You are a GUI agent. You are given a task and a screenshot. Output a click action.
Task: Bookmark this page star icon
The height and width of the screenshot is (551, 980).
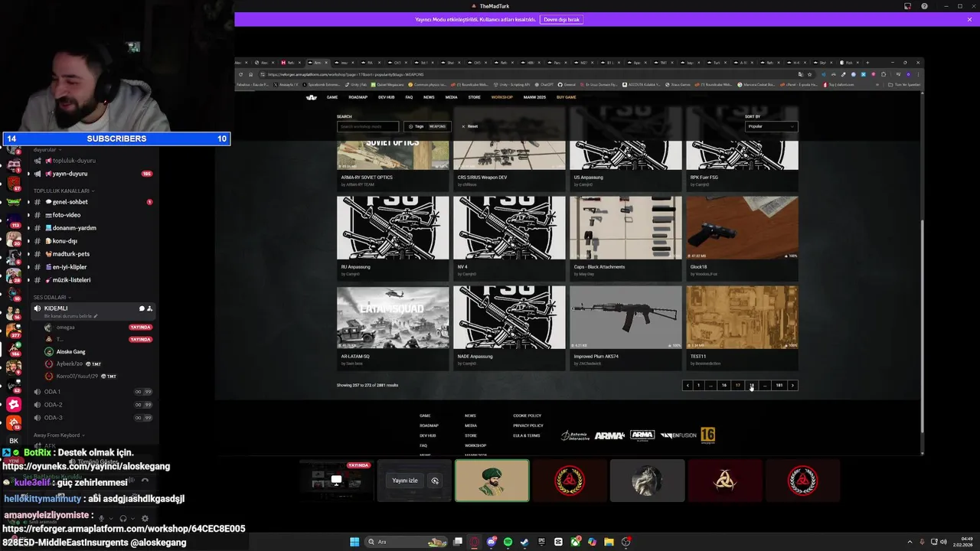tap(809, 74)
